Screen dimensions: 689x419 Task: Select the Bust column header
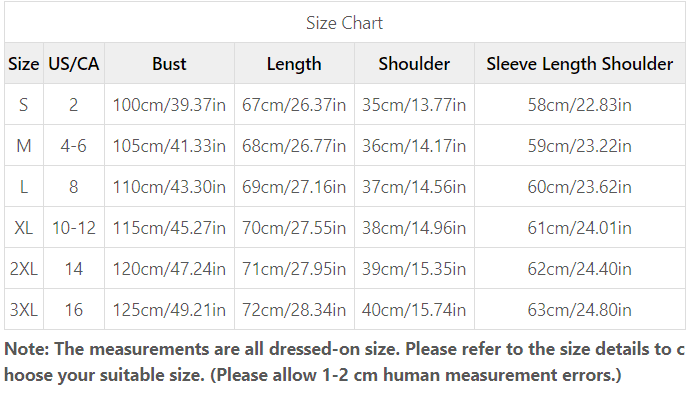point(169,64)
